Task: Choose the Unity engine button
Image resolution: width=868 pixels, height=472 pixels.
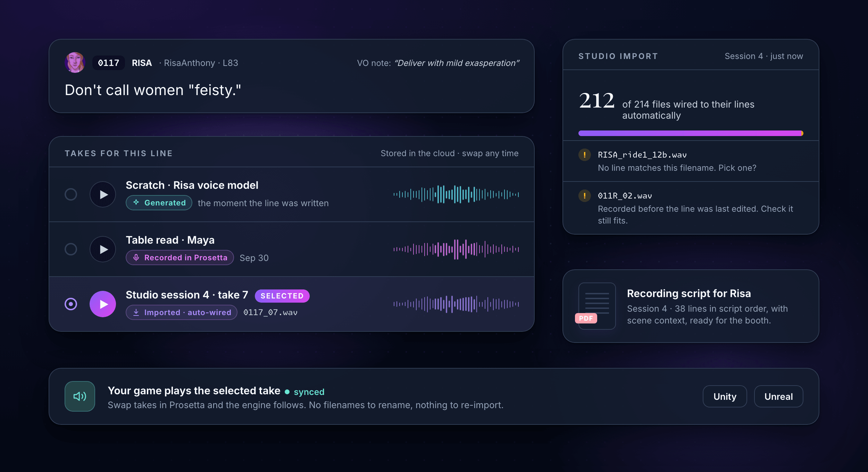Action: [x=725, y=396]
